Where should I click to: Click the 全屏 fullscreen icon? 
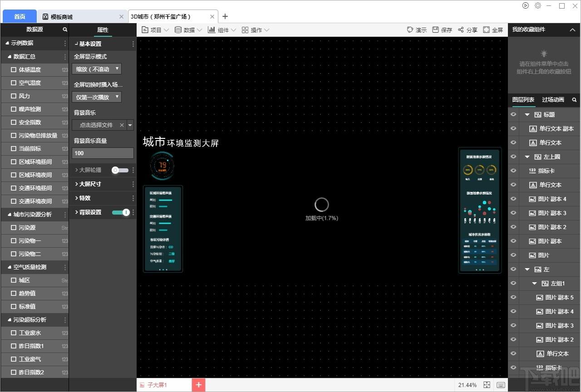(x=486, y=29)
